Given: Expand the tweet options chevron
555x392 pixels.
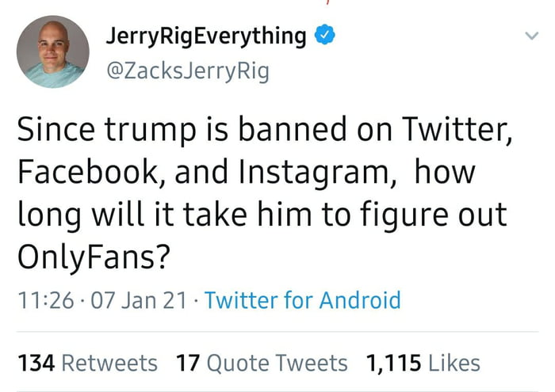Looking at the screenshot, I should [x=530, y=36].
